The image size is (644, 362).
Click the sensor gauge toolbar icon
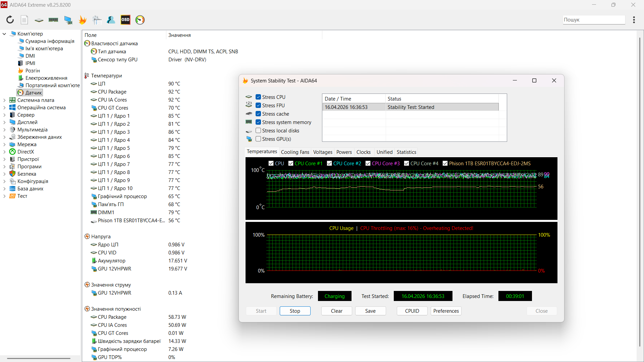[140, 20]
